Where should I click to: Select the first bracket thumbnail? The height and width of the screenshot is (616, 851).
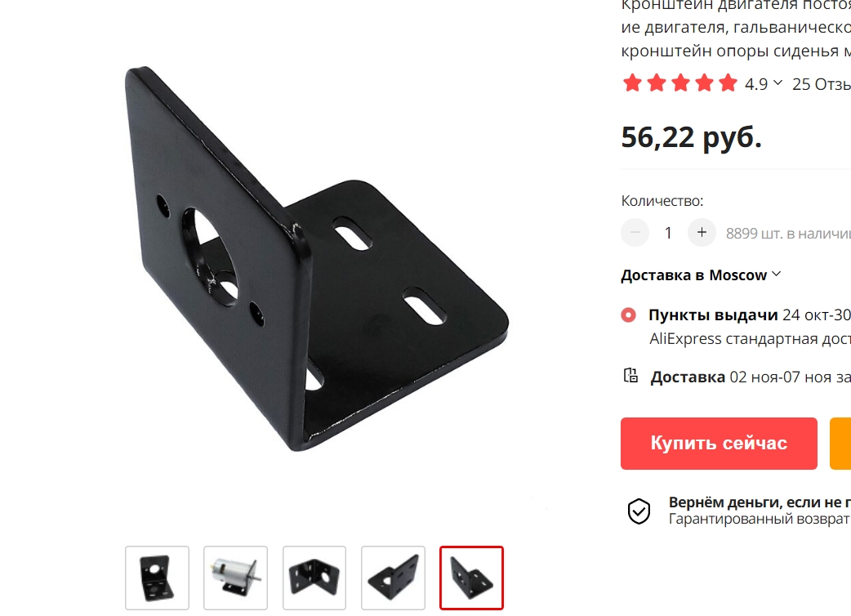[x=157, y=578]
